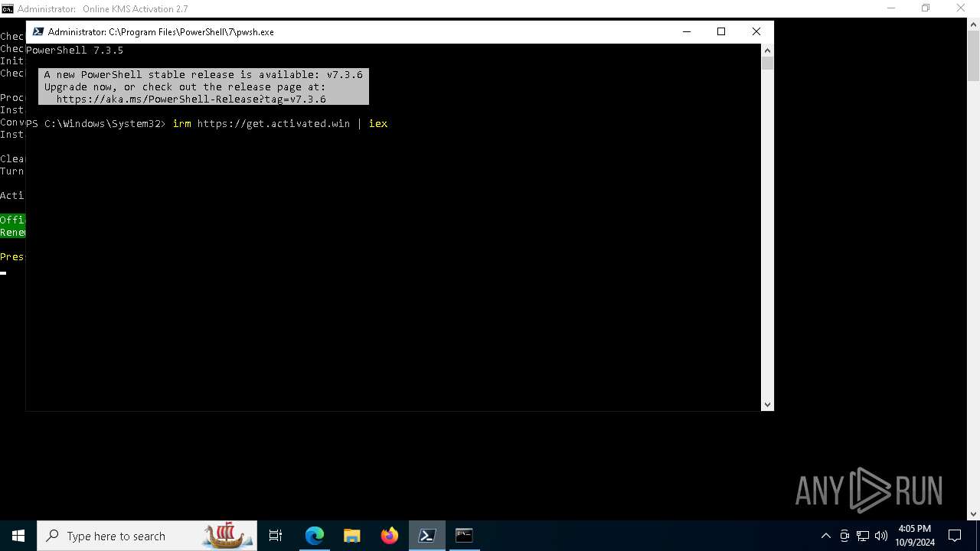Click the 'Upgrade now' banner line
Image resolution: width=980 pixels, height=551 pixels.
(185, 86)
